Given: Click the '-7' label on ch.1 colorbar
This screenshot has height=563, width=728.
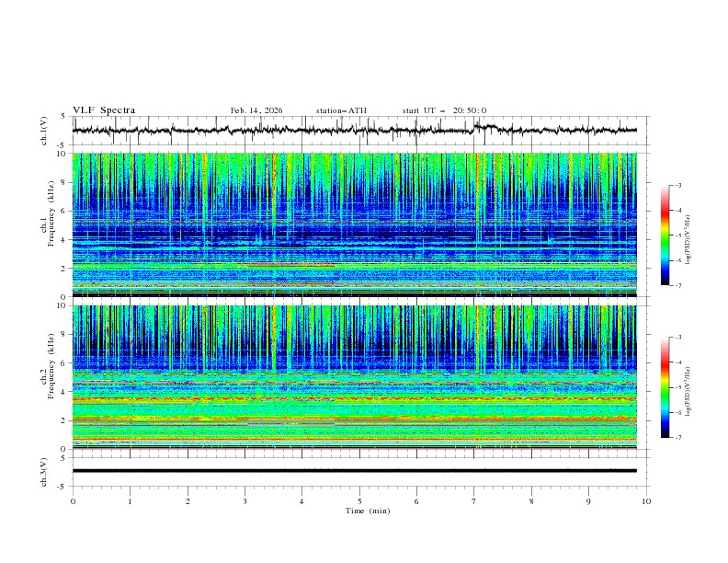Looking at the screenshot, I should pos(678,286).
